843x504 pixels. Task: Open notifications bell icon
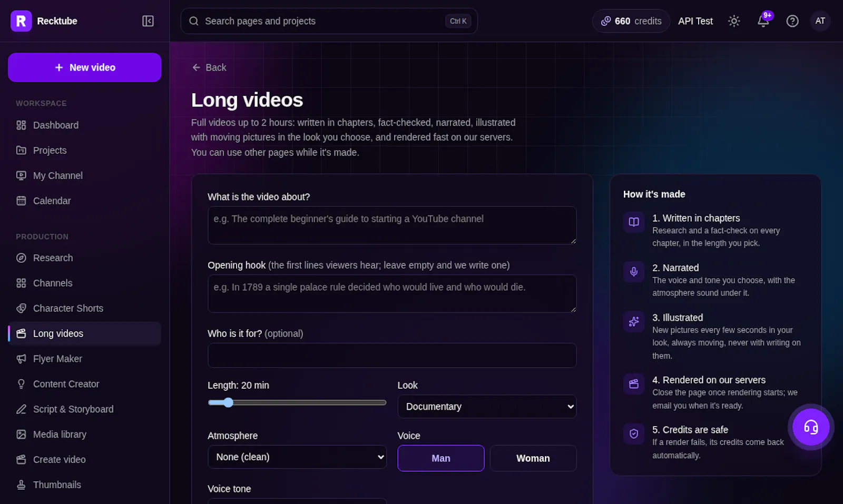click(x=763, y=21)
